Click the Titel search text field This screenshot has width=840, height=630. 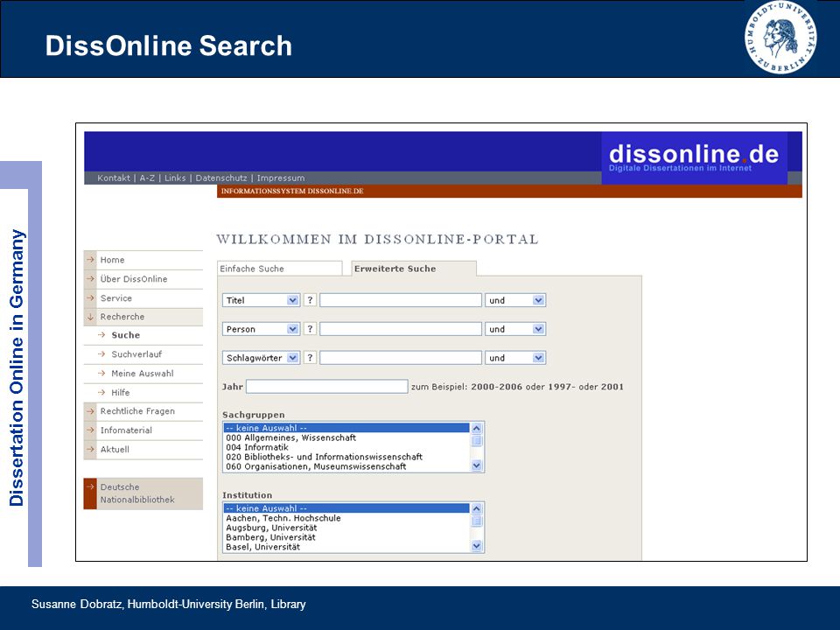click(x=401, y=300)
